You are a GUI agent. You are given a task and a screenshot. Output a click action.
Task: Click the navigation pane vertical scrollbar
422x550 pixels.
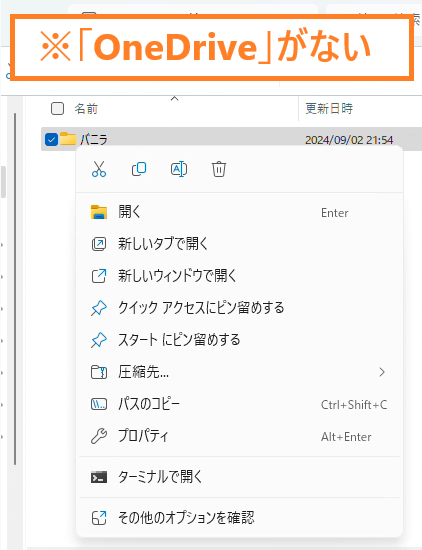coord(15,289)
